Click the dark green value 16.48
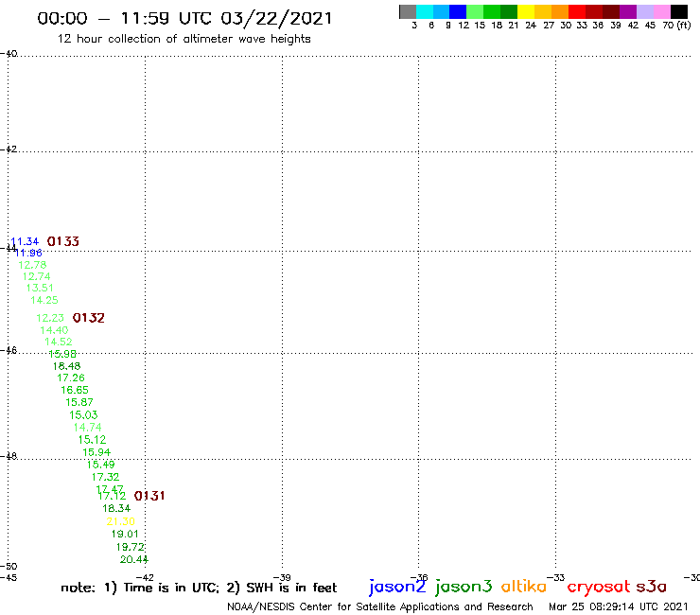Viewport: 700px width, 615px height. click(66, 366)
